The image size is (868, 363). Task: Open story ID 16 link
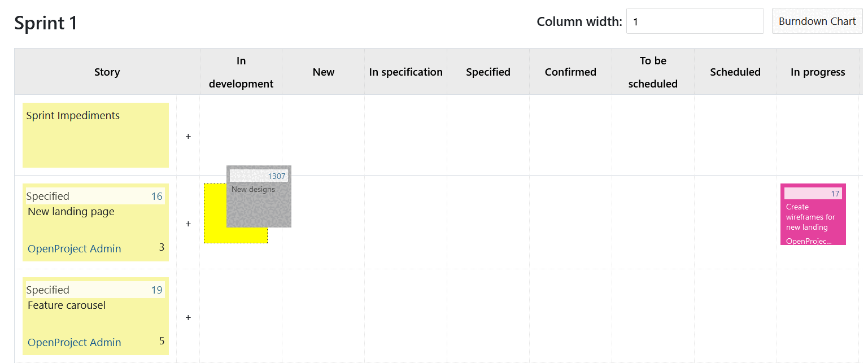coord(156,196)
